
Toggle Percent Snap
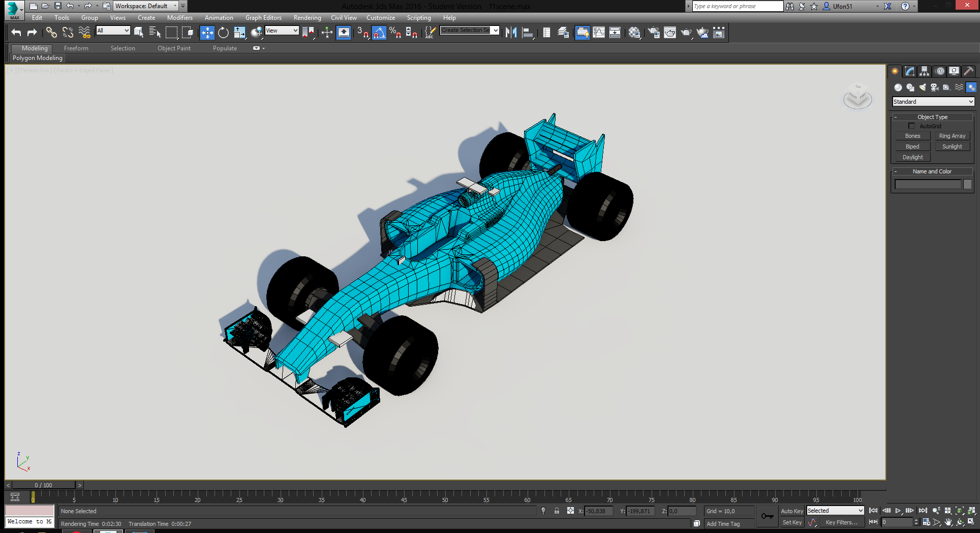(395, 33)
